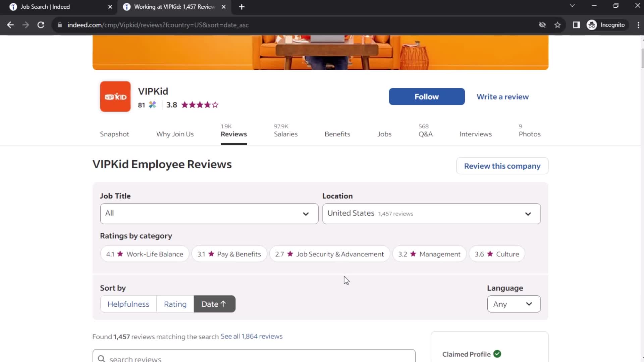Select the Reviews tab
The image size is (644, 362).
tap(234, 134)
